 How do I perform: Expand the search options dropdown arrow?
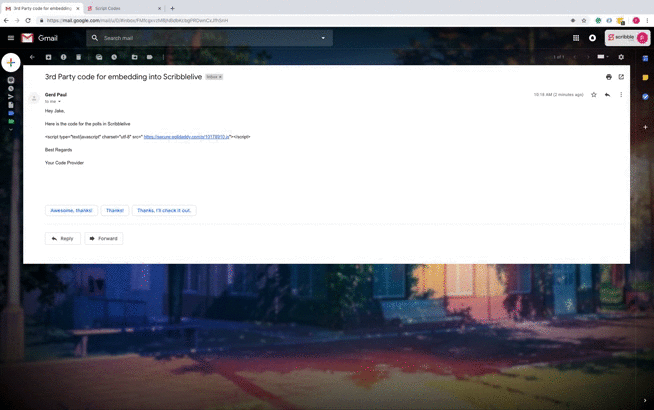pos(323,38)
